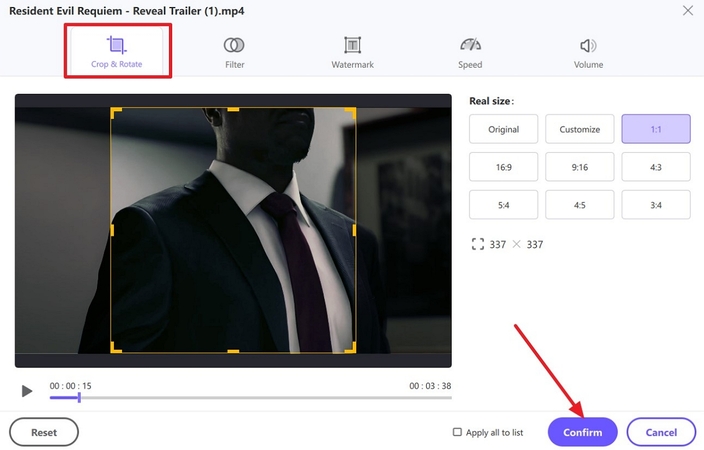Close the editor window with the X
The height and width of the screenshot is (450, 704).
pyautogui.click(x=687, y=10)
